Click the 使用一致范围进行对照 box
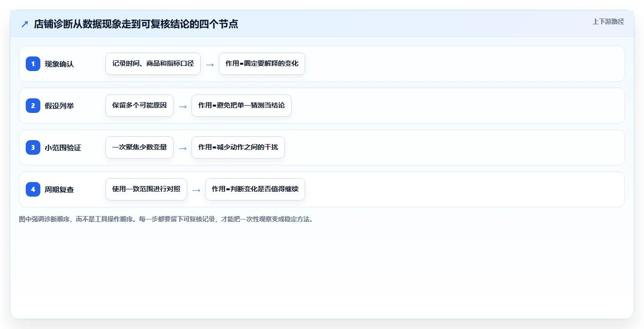The height and width of the screenshot is (329, 644). pyautogui.click(x=146, y=189)
